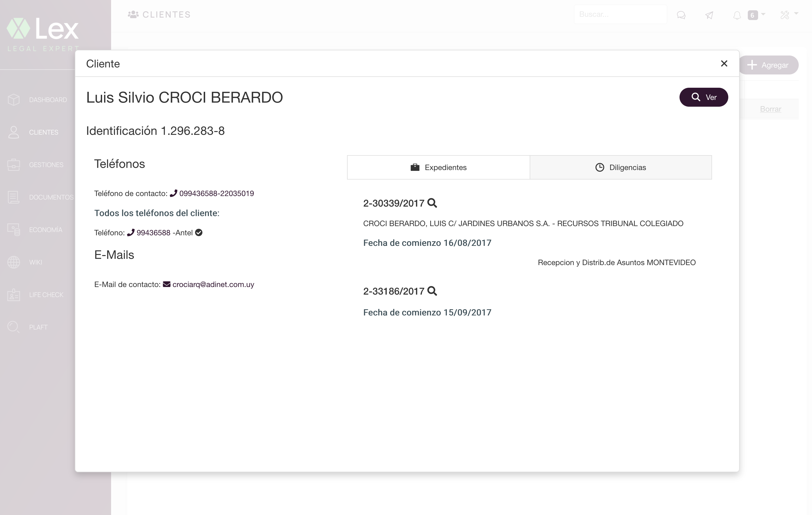Viewport: 812px width, 515px height.
Task: Select the Clientes person icon in sidebar
Action: coord(14,132)
